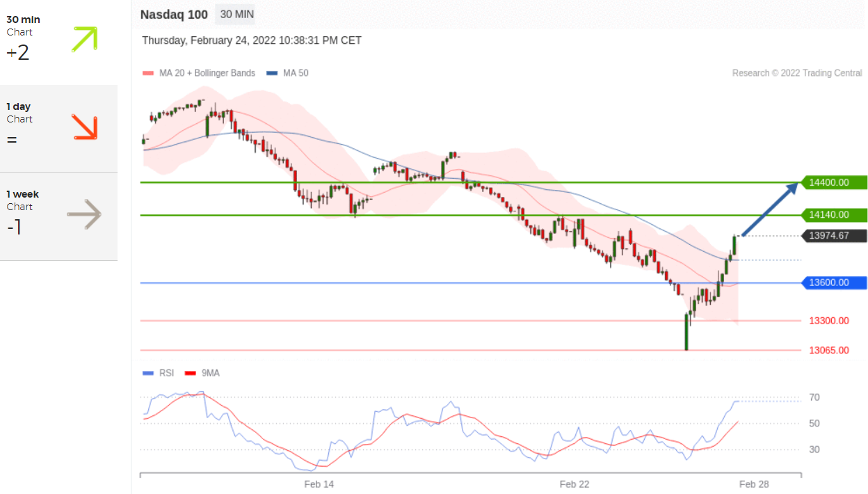Image resolution: width=868 pixels, height=494 pixels.
Task: Click the Research © 2022 Trading Central text
Action: [x=797, y=73]
